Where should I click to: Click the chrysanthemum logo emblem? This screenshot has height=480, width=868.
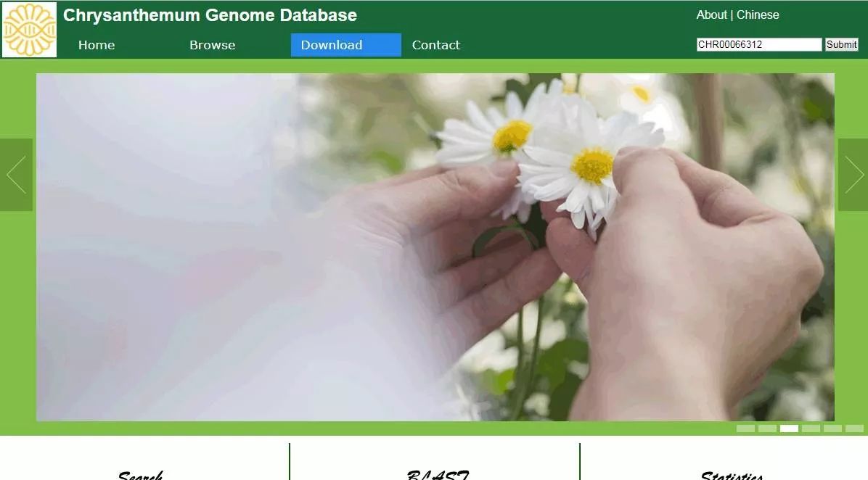coord(28,29)
